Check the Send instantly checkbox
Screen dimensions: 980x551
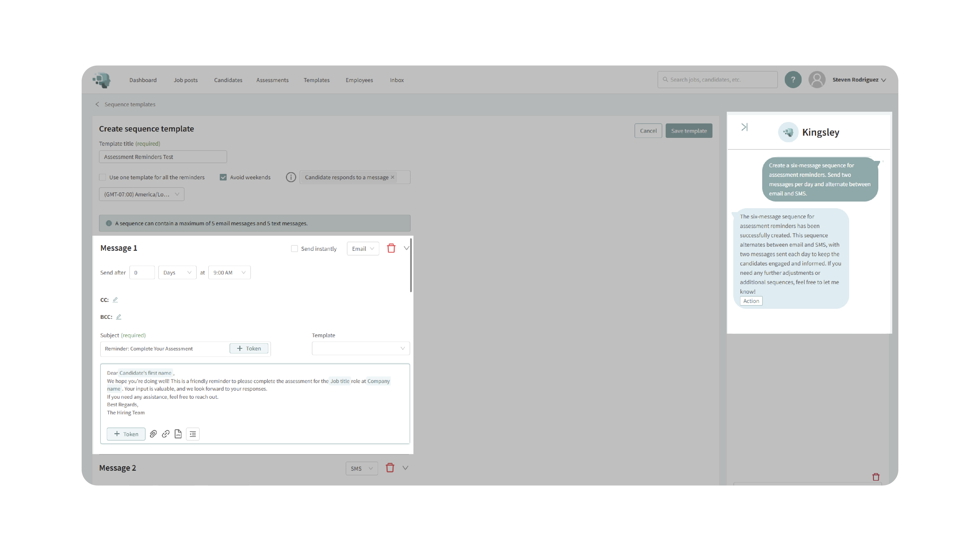click(294, 249)
